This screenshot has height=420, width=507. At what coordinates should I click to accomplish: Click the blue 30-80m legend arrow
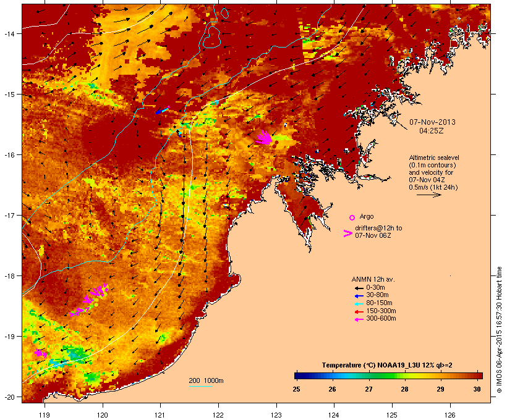(359, 296)
